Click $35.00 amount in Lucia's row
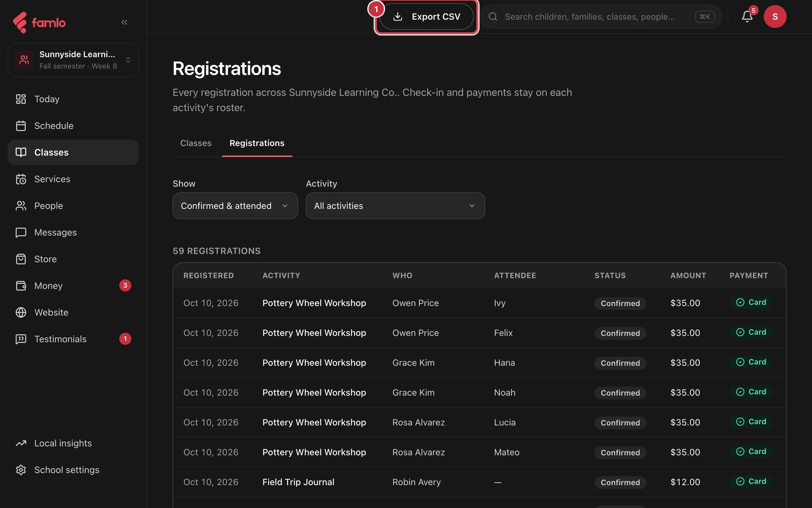The width and height of the screenshot is (812, 508). [685, 422]
